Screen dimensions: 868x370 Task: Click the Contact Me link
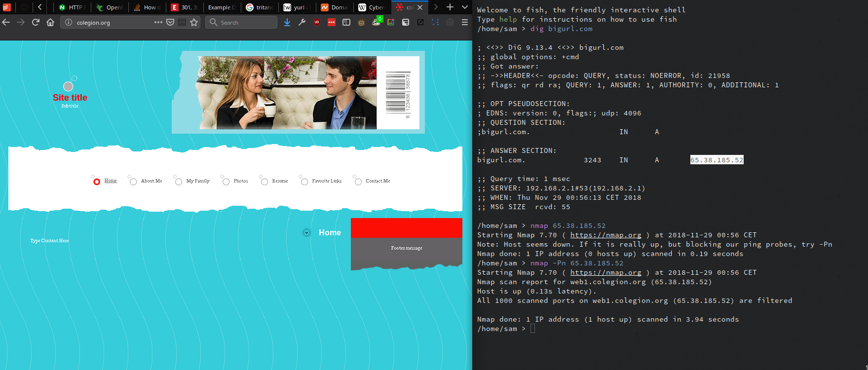pos(377,181)
